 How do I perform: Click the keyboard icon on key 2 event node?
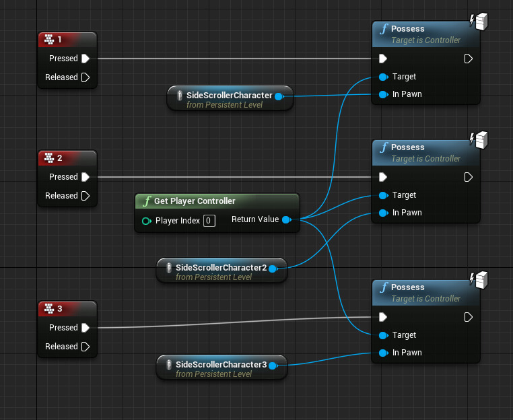point(49,157)
